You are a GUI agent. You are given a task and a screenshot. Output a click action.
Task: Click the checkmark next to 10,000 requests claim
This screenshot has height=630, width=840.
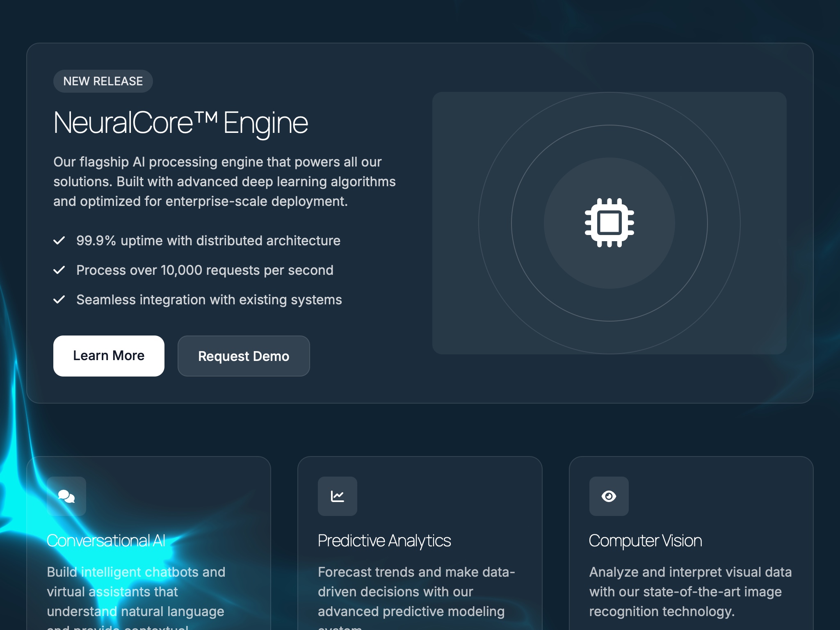[60, 271]
